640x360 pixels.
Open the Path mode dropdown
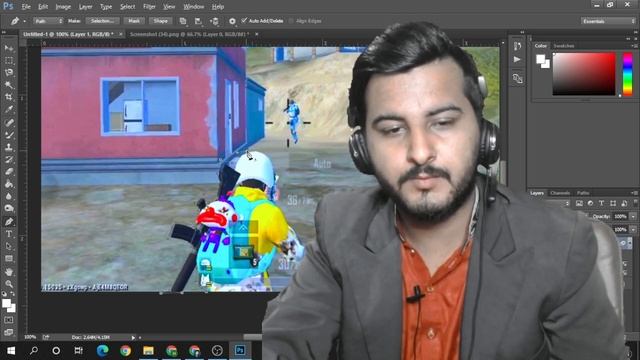click(x=48, y=21)
